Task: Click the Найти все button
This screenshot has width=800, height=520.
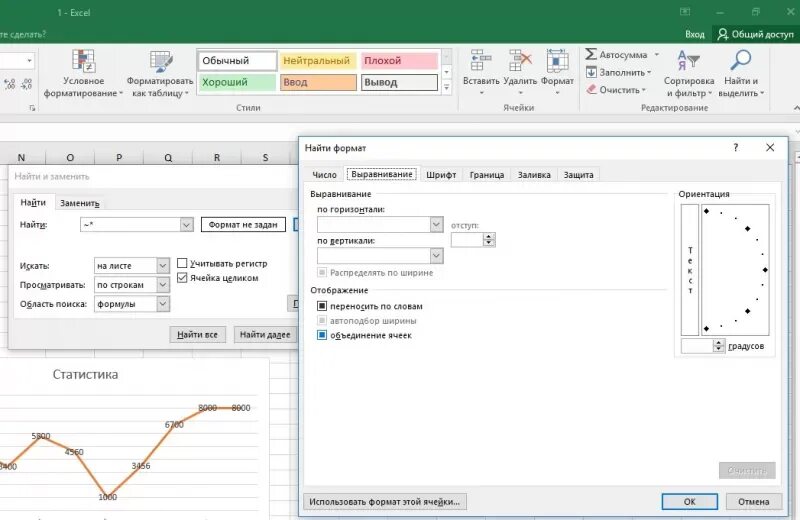Action: click(197, 335)
